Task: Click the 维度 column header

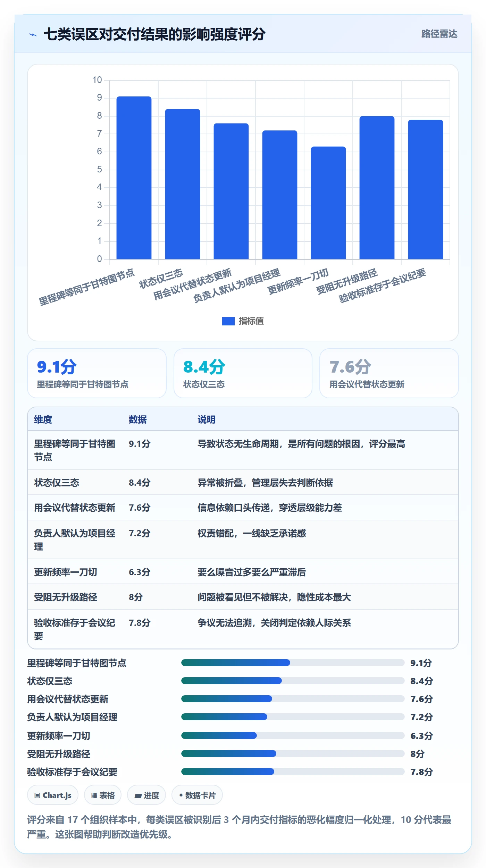Action: 43,419
